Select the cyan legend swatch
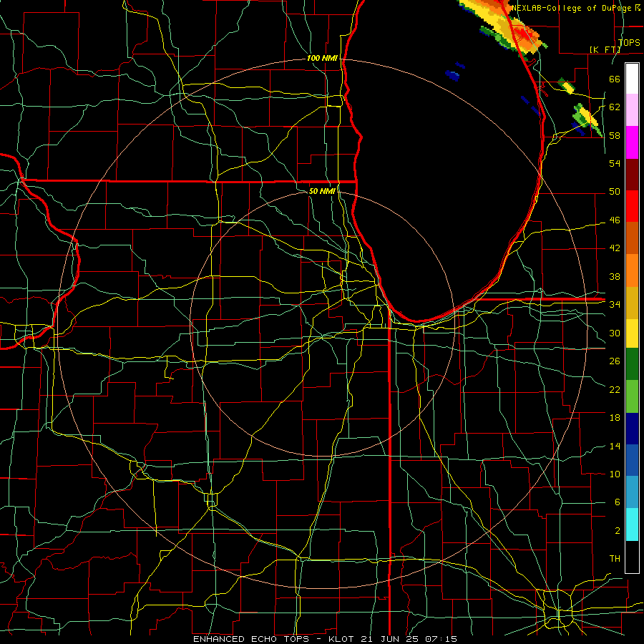644x644 pixels. tap(632, 524)
